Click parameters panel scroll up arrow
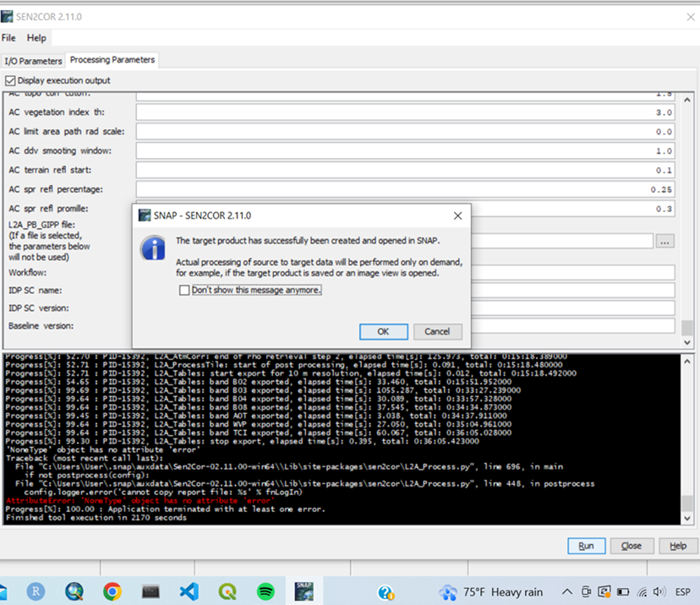 (687, 100)
